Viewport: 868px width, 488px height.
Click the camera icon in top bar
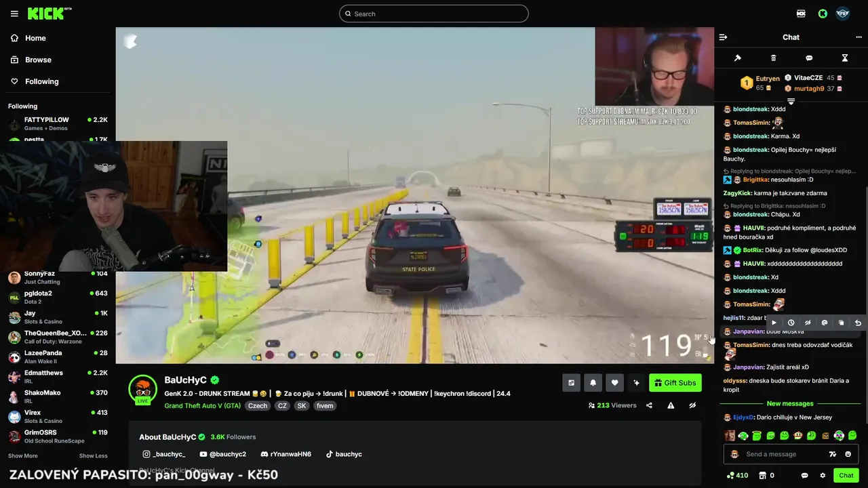802,14
